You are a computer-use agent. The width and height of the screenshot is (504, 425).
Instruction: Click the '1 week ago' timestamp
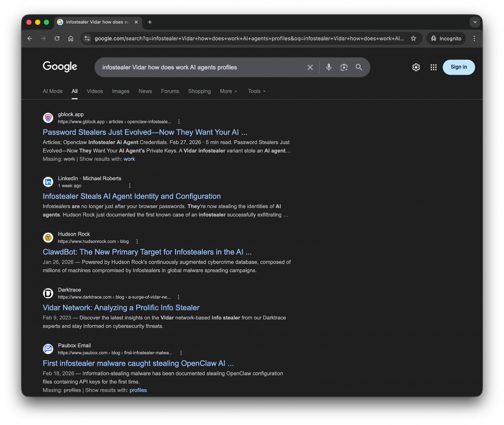pyautogui.click(x=70, y=186)
